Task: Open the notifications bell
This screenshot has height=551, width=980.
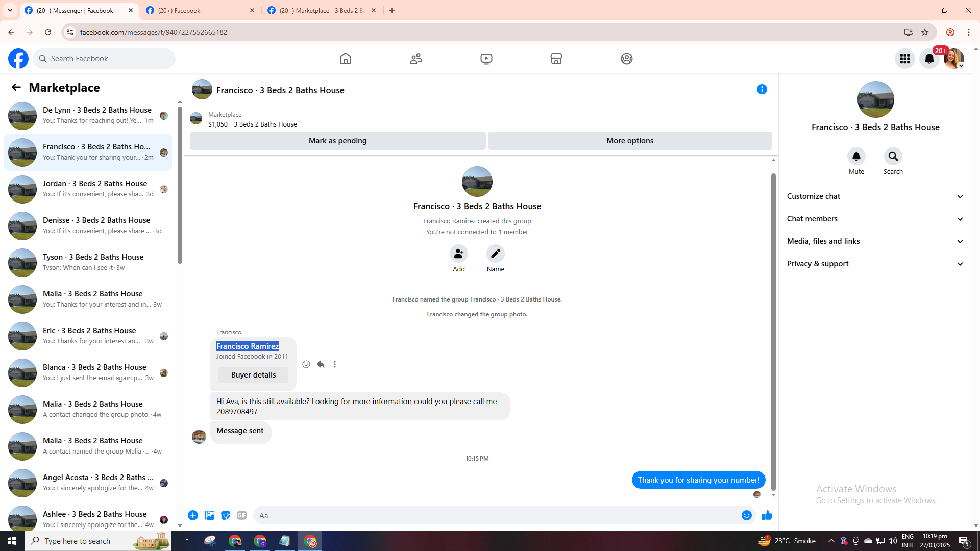Action: [929, 59]
